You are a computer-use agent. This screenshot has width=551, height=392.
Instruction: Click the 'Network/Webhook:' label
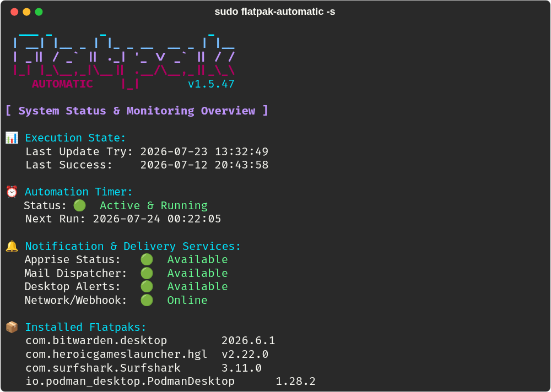click(x=75, y=300)
